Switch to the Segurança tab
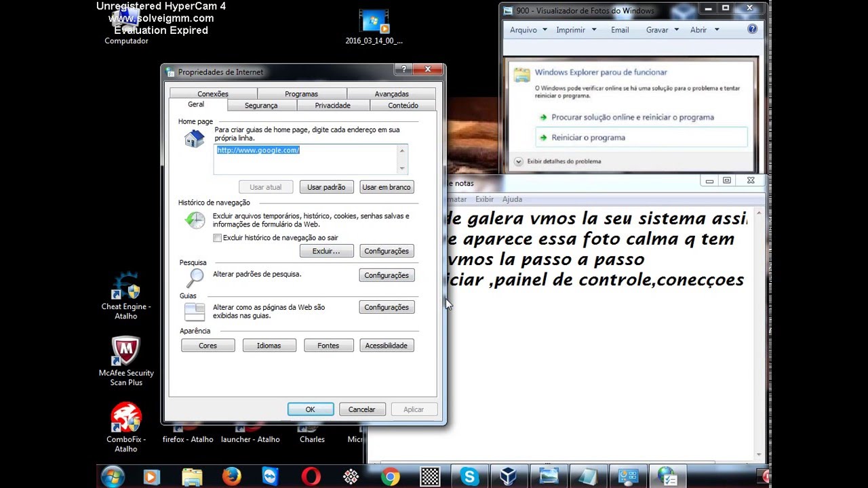 pos(261,106)
